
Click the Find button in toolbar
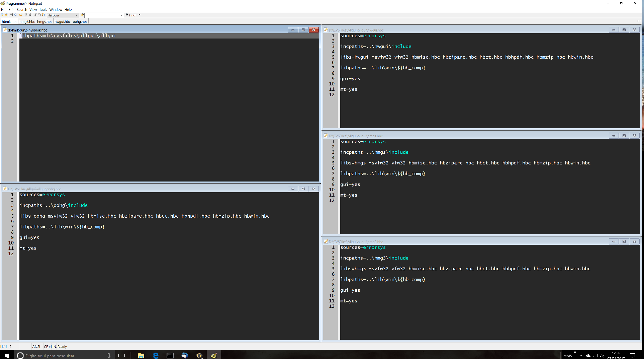pyautogui.click(x=131, y=15)
